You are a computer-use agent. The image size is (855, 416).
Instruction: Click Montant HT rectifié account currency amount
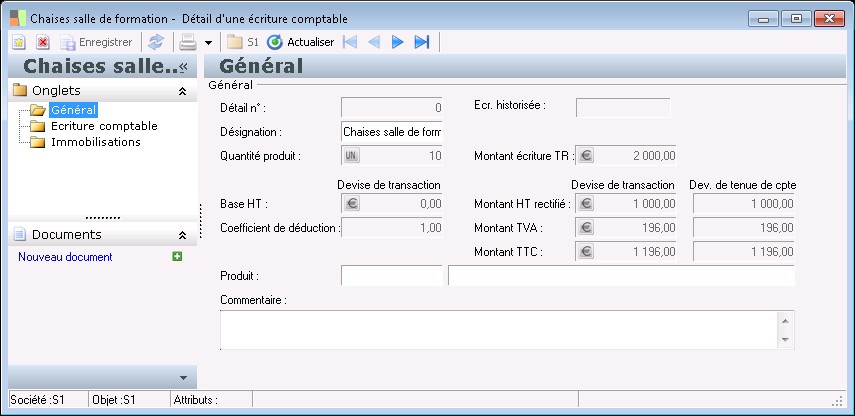[x=744, y=204]
